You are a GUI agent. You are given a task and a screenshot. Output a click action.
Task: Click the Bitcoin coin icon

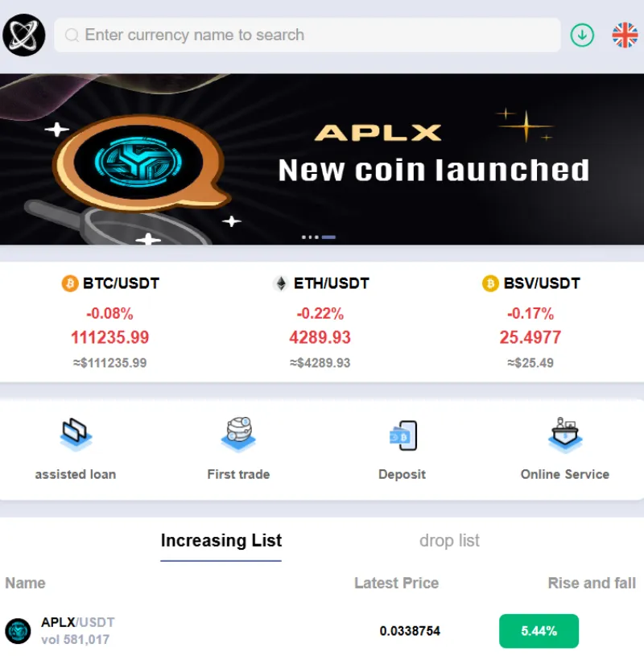[70, 283]
